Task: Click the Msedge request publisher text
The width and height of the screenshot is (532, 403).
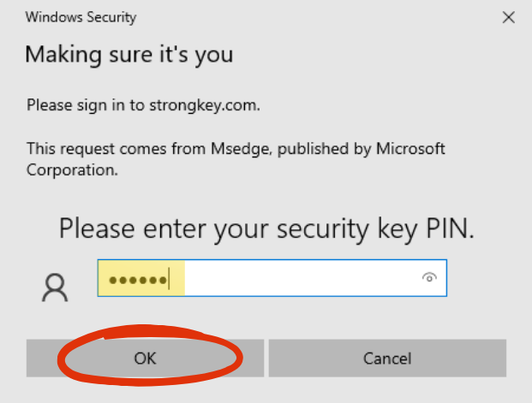Action: (236, 159)
